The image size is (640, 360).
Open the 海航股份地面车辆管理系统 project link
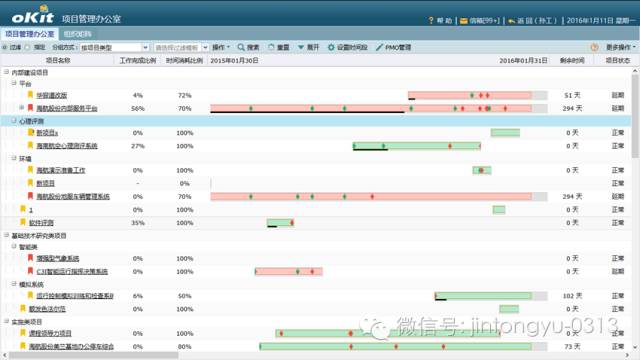[73, 196]
